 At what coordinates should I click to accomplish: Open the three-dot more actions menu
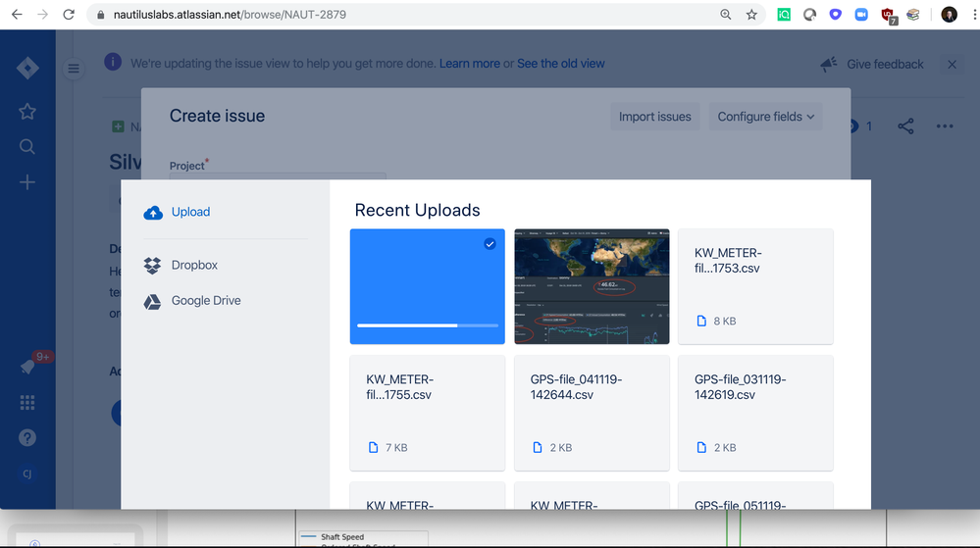(x=945, y=126)
